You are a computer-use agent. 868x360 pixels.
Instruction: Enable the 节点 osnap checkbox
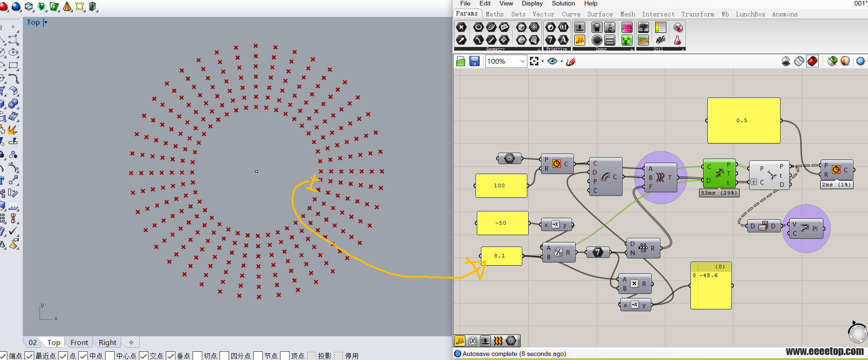258,356
